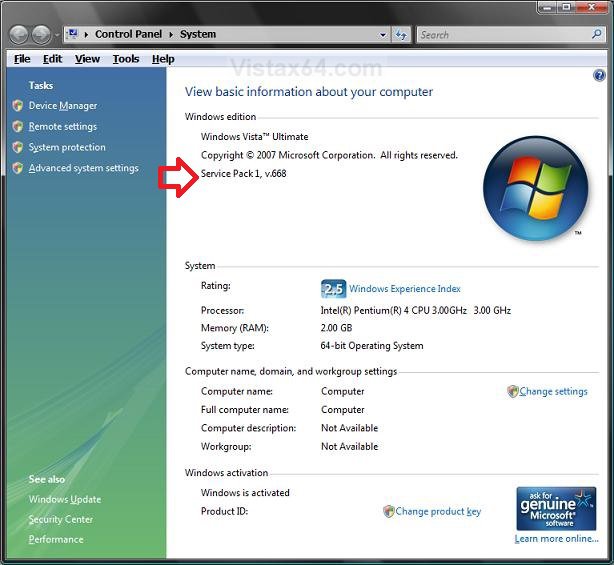The image size is (614, 565).
Task: Open Advanced system settings link
Action: pyautogui.click(x=83, y=168)
